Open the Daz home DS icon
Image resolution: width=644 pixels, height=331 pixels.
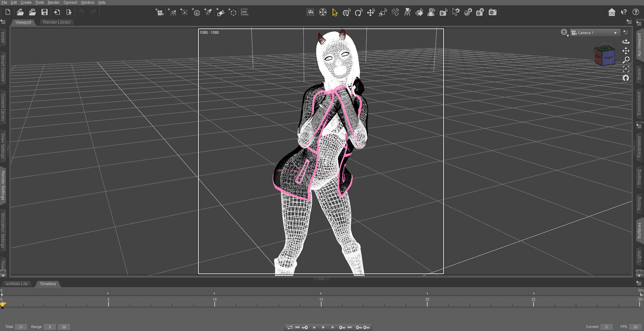(612, 12)
